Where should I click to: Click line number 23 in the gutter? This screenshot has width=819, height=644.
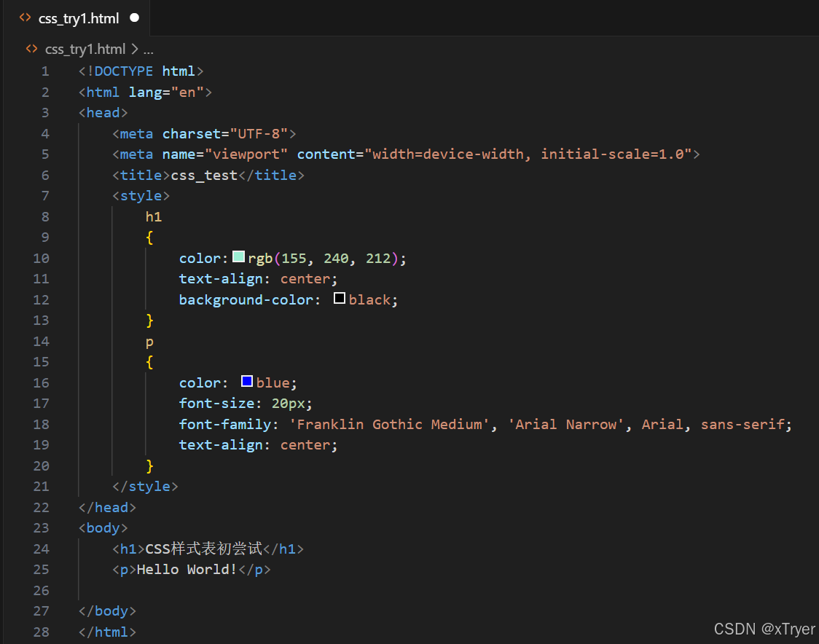tap(42, 528)
